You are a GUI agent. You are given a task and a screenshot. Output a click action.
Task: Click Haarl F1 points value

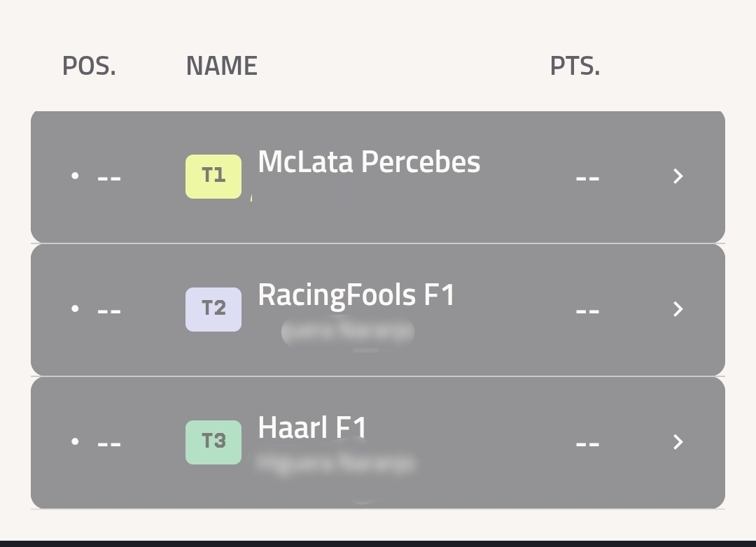pyautogui.click(x=587, y=443)
